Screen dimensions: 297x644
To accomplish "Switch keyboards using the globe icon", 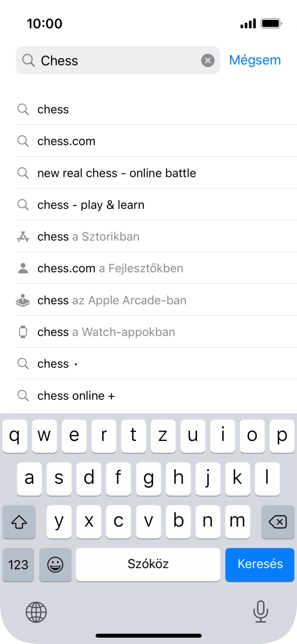I will (36, 613).
